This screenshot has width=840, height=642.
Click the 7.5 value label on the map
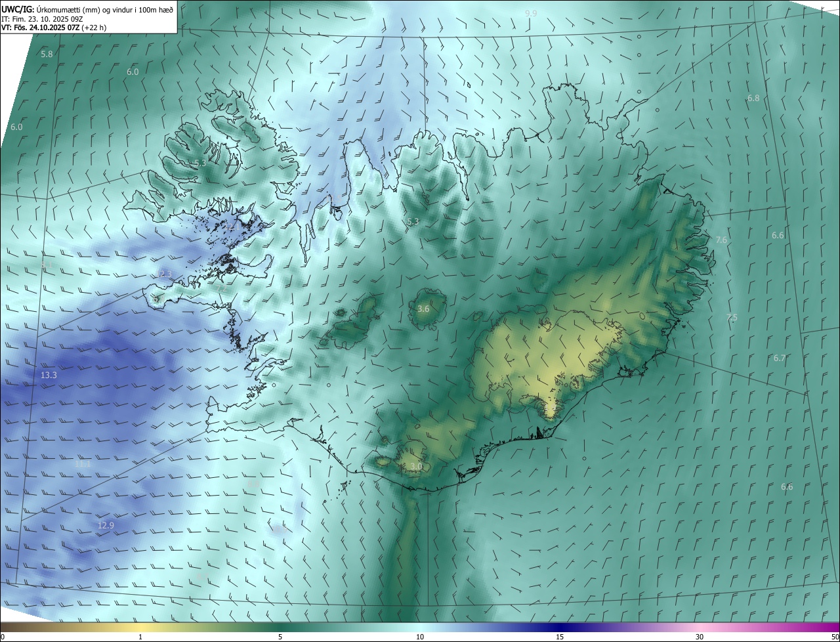(732, 318)
